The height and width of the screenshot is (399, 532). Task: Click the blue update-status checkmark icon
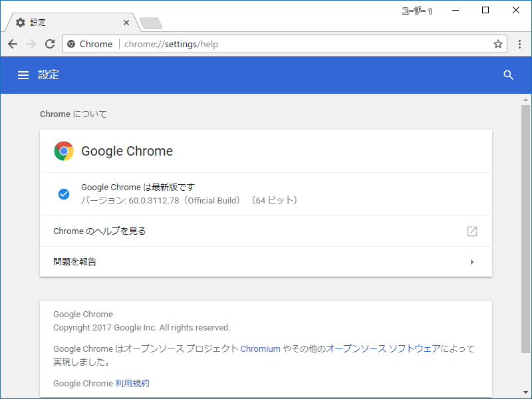click(64, 194)
